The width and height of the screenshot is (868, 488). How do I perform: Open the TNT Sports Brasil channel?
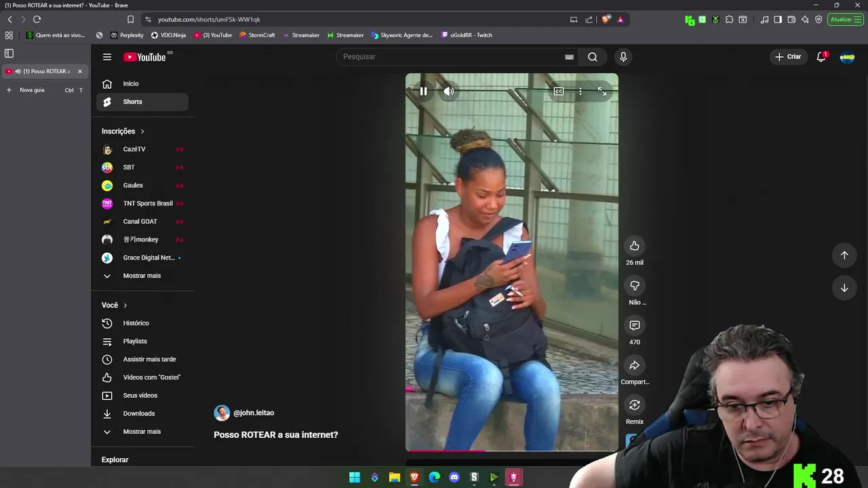click(142, 203)
